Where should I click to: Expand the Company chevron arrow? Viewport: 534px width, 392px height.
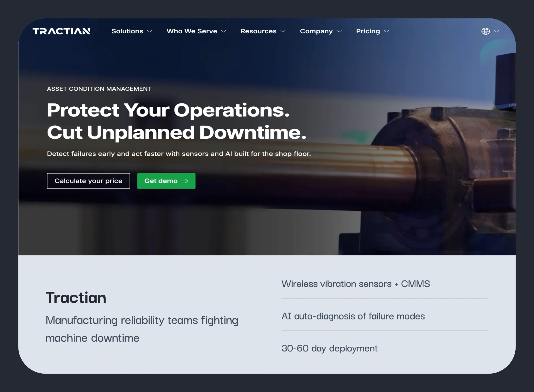click(339, 31)
